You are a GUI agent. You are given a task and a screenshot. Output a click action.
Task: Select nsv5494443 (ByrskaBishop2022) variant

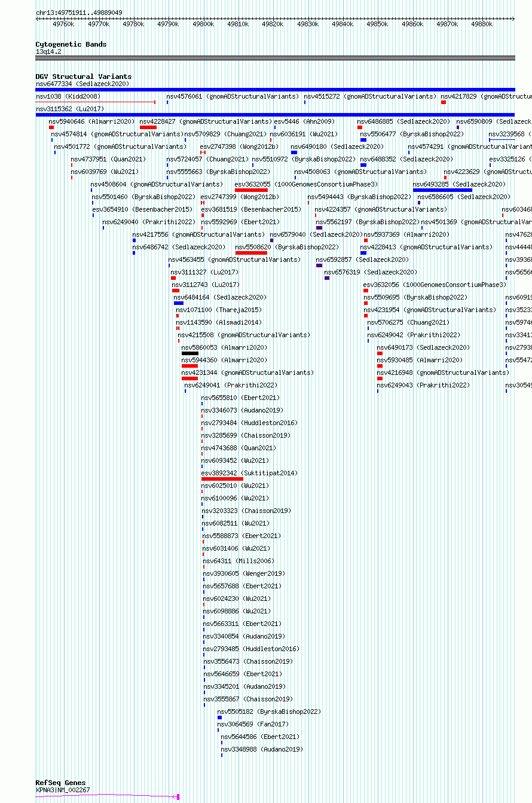click(359, 197)
